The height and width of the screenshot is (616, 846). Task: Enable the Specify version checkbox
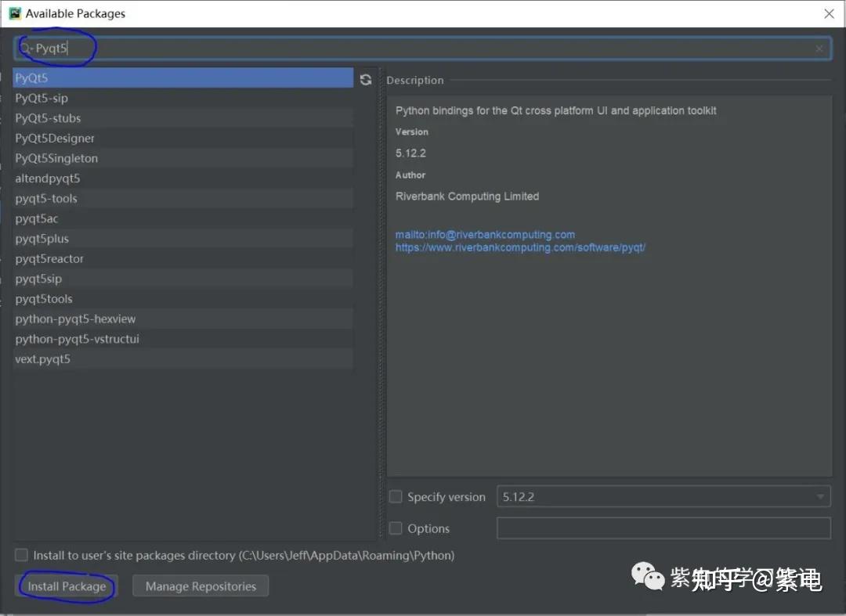click(396, 496)
